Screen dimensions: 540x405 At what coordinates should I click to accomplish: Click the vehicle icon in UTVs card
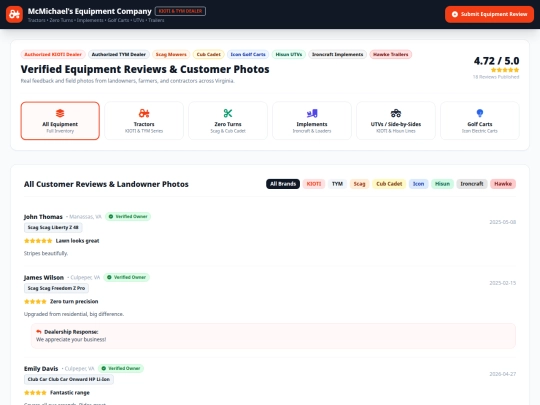[x=396, y=113]
